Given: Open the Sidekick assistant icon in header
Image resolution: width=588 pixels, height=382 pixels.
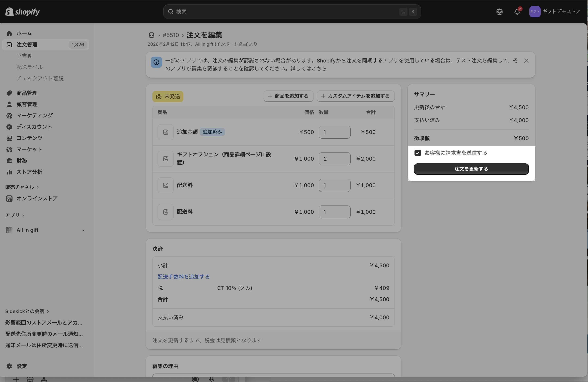Looking at the screenshot, I should pyautogui.click(x=499, y=12).
